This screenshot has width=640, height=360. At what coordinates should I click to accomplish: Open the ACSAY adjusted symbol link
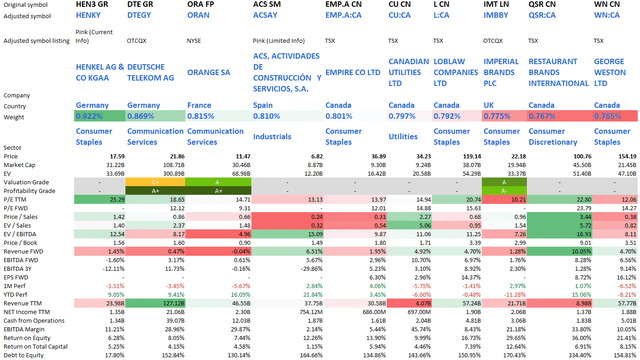click(x=265, y=16)
